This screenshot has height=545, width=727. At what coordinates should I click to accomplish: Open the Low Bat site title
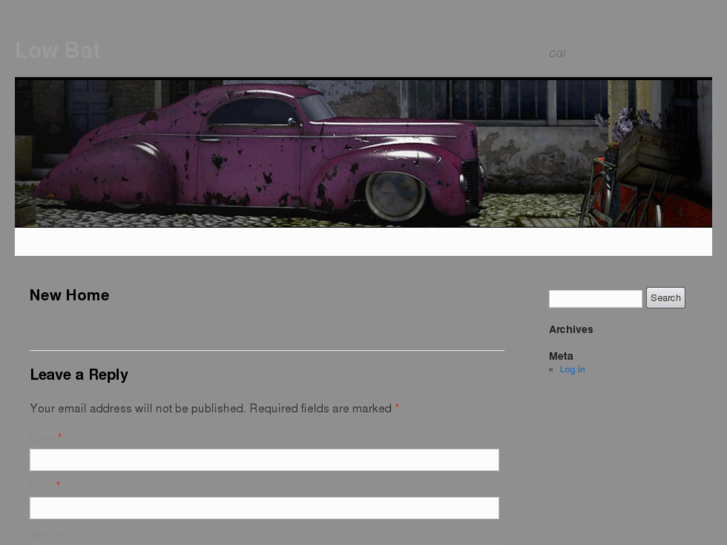tap(57, 50)
